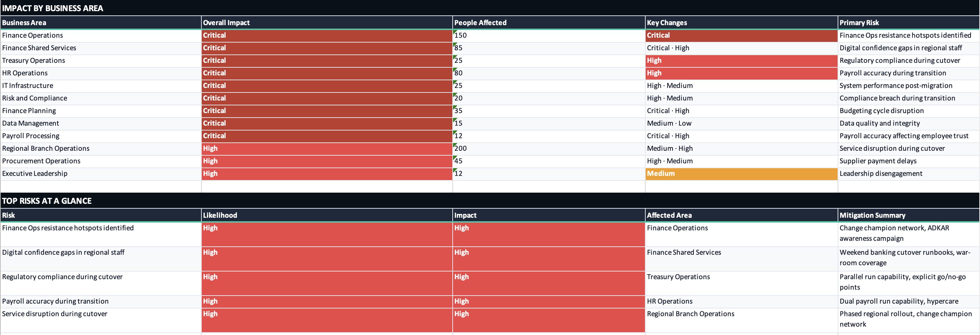This screenshot has width=980, height=335.
Task: Click the people affected value '15'
Action: pos(549,123)
